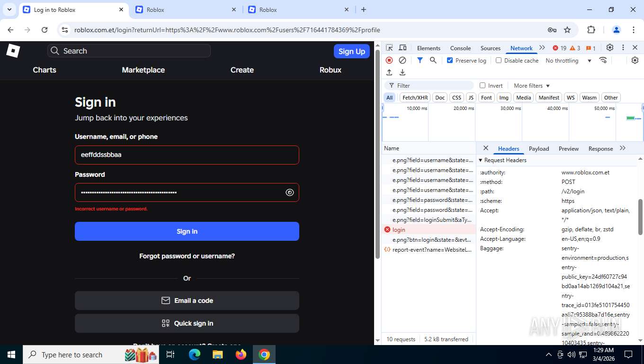
Task: Bookmark this page star icon
Action: [567, 30]
